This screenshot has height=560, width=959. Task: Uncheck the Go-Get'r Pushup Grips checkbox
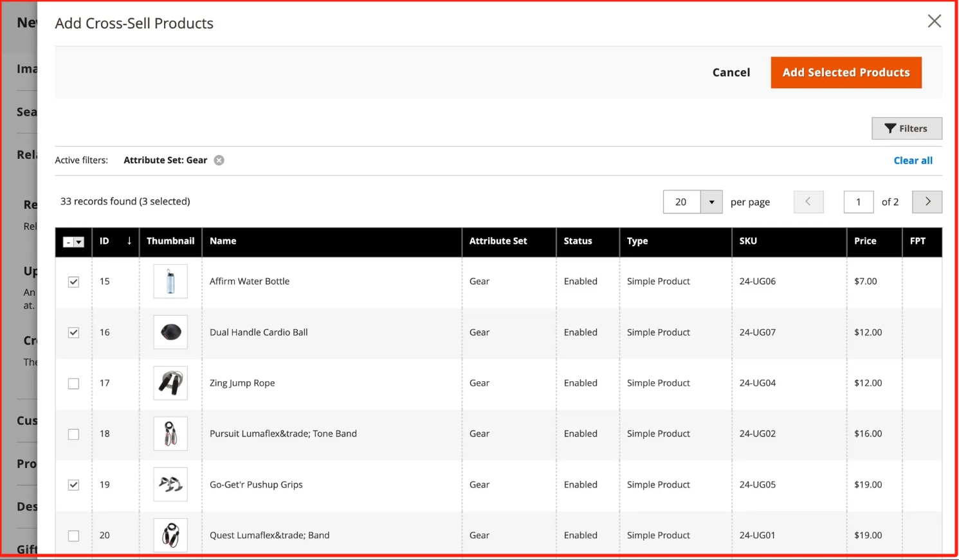point(74,485)
